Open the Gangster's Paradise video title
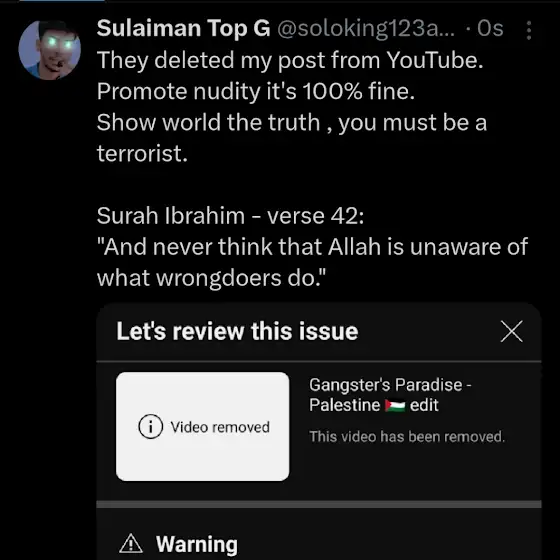Screen dimensions: 560x560 [390, 395]
